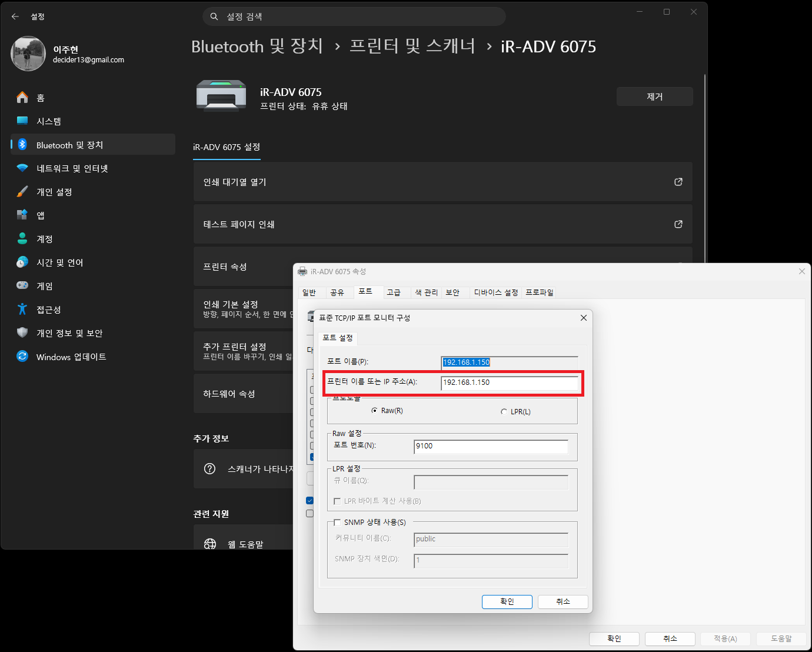Open the 추가 프린터 설정 row
This screenshot has width=812, height=652.
click(243, 351)
